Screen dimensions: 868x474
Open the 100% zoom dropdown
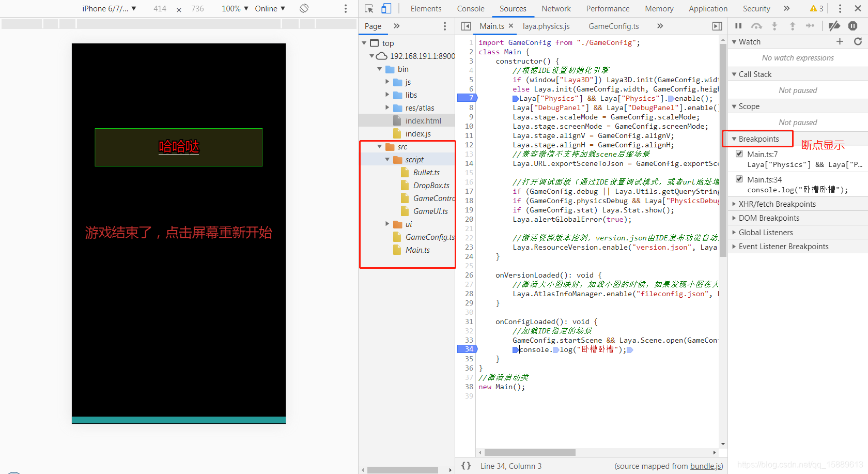click(235, 8)
